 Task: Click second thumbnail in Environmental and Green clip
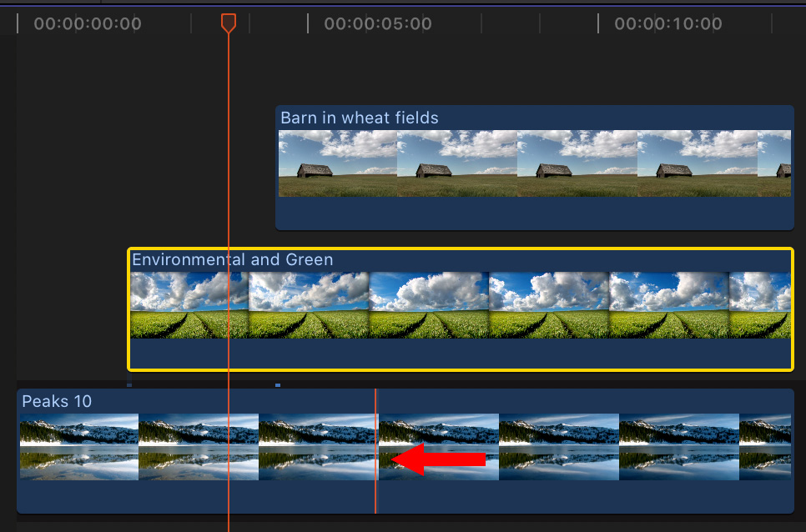point(310,305)
